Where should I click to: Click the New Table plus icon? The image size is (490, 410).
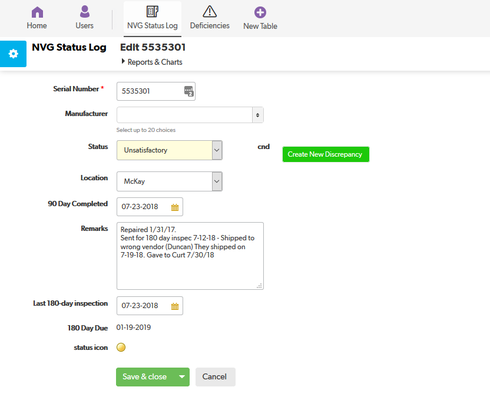(260, 12)
